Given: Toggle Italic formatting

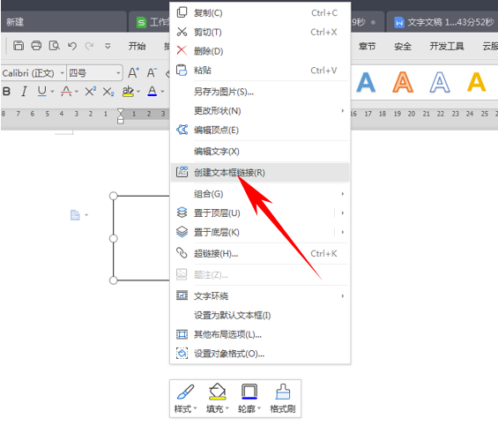Looking at the screenshot, I should (x=24, y=92).
